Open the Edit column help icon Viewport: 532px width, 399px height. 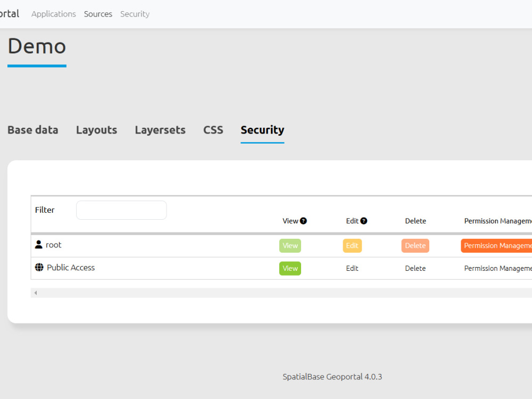coord(364,221)
